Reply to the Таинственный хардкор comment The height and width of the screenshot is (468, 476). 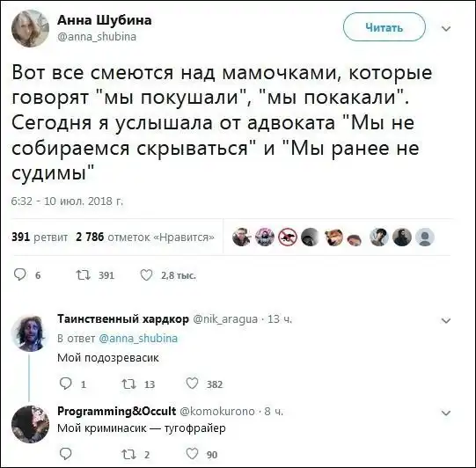[x=65, y=384]
